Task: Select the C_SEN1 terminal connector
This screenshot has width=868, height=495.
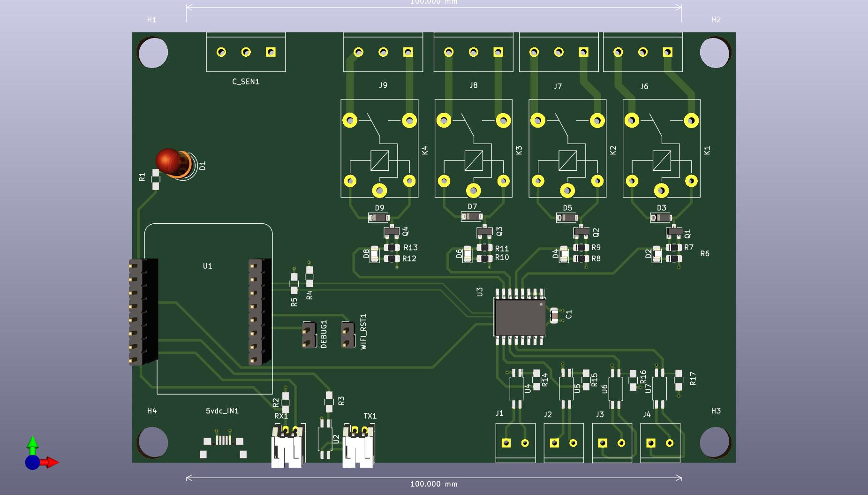Action: (x=246, y=52)
